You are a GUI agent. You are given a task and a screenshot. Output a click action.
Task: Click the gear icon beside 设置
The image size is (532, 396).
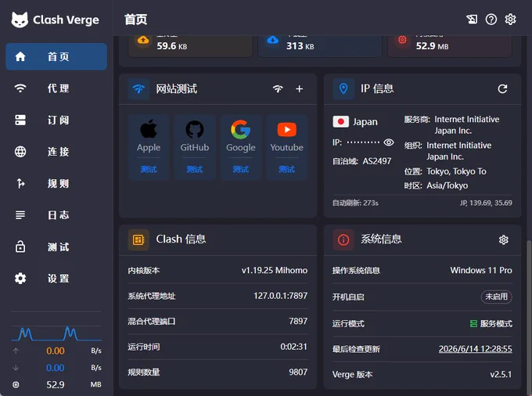coord(20,279)
